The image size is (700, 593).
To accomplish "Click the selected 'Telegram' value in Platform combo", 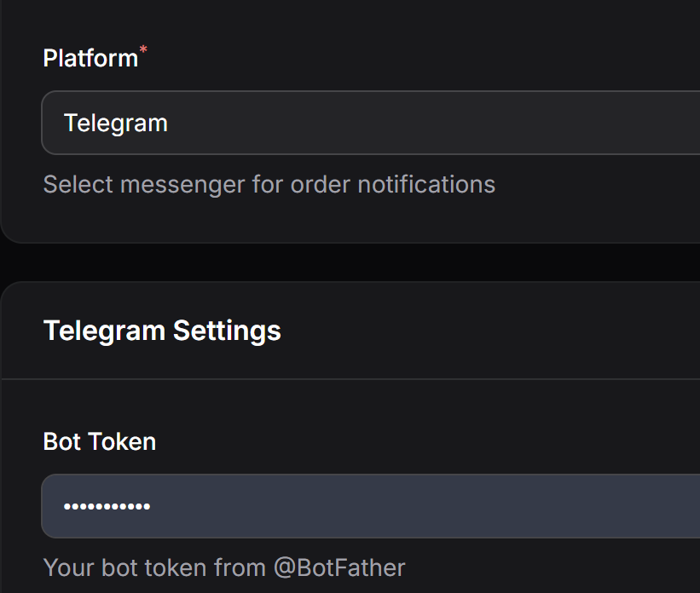I will pos(116,123).
